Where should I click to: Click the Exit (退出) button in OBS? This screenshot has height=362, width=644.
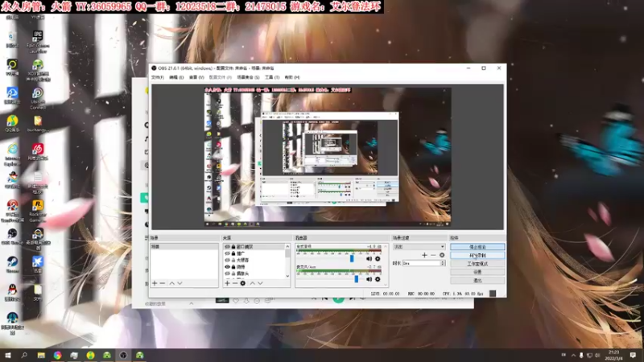477,280
